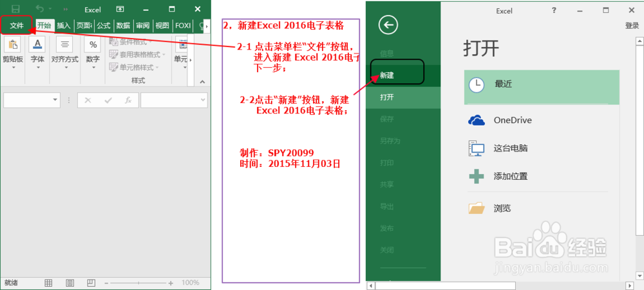Switch to the 审阅 ribbon tab

click(x=143, y=26)
